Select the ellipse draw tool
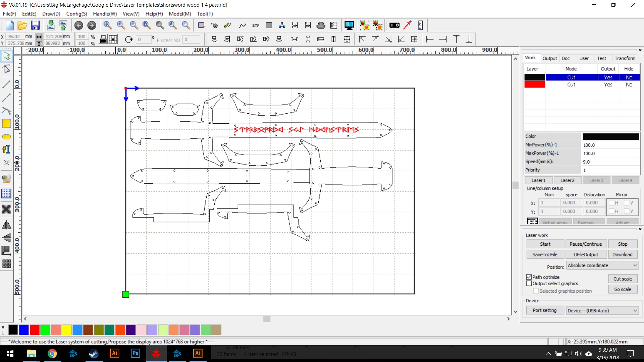Viewport: 644px width, 362px height. 7,136
